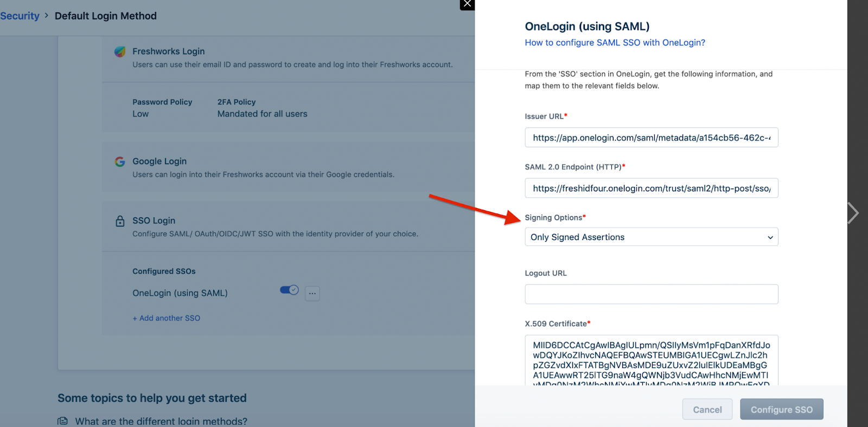This screenshot has height=427, width=868.
Task: Click the Google Login logo icon
Action: 120,161
